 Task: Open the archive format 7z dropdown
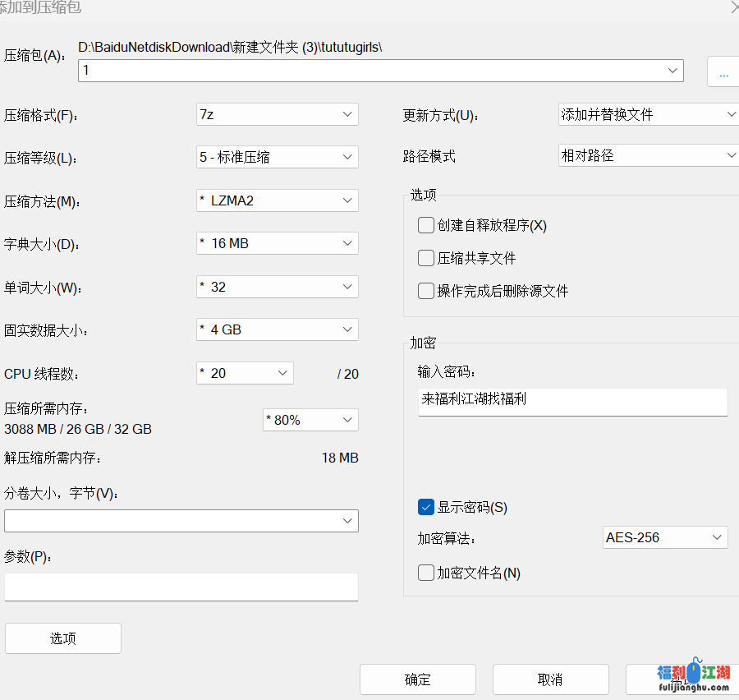click(277, 114)
